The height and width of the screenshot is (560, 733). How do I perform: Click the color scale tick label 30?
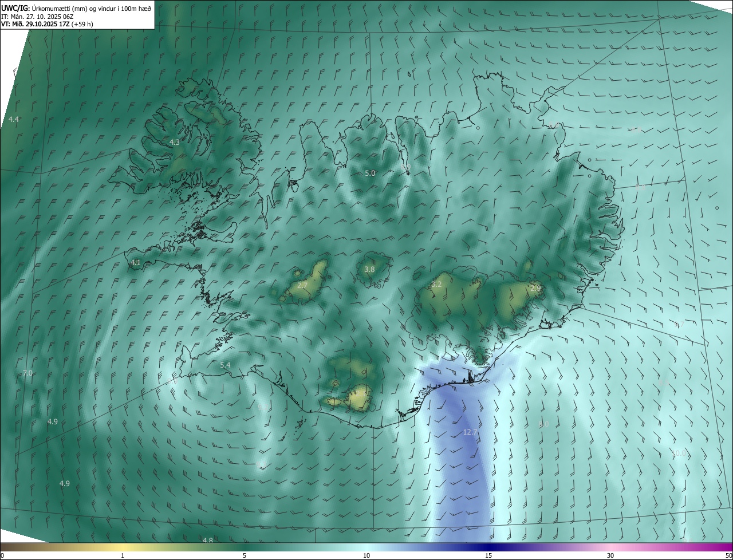(610, 555)
